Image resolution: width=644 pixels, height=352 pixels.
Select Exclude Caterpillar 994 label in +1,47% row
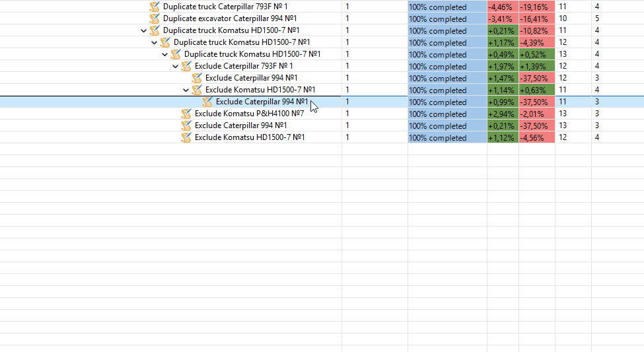[x=252, y=78]
